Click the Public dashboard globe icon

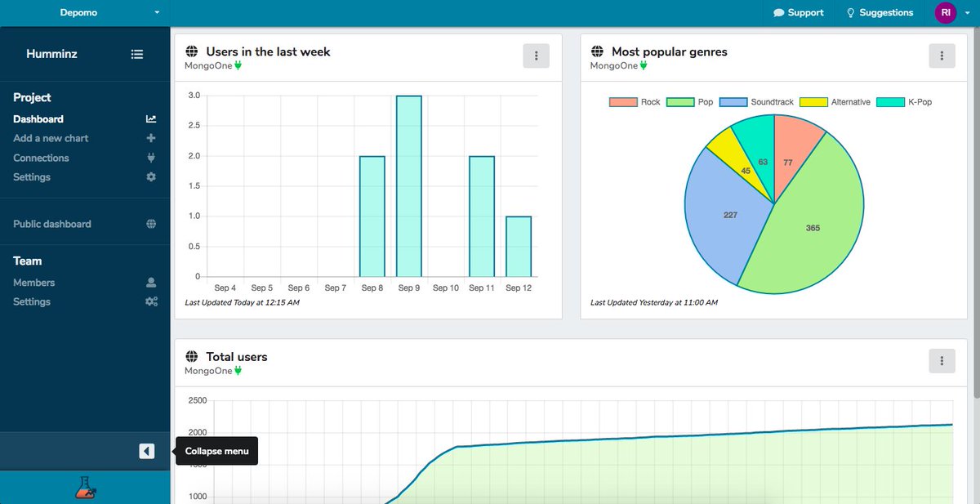point(151,224)
